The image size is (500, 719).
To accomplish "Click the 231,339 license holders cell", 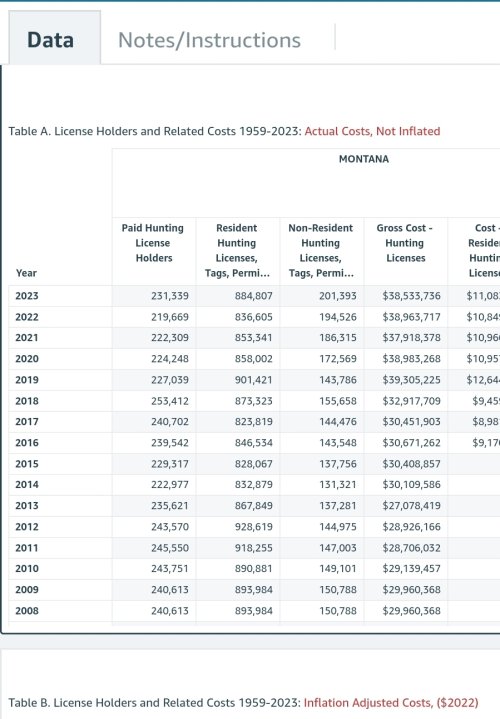I will 170,296.
